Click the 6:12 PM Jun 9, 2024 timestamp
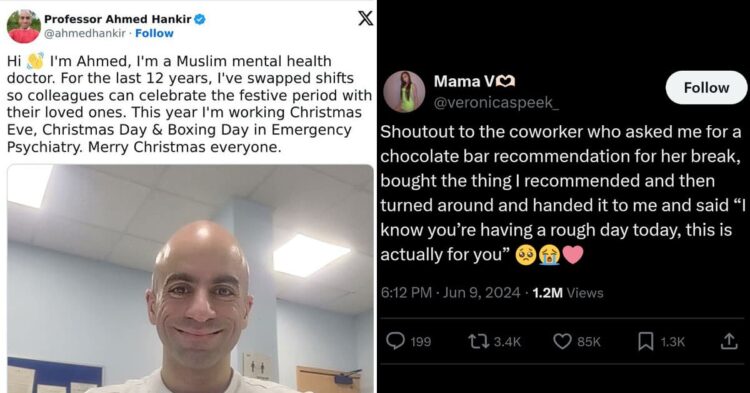The height and width of the screenshot is (393, 750). 450,292
